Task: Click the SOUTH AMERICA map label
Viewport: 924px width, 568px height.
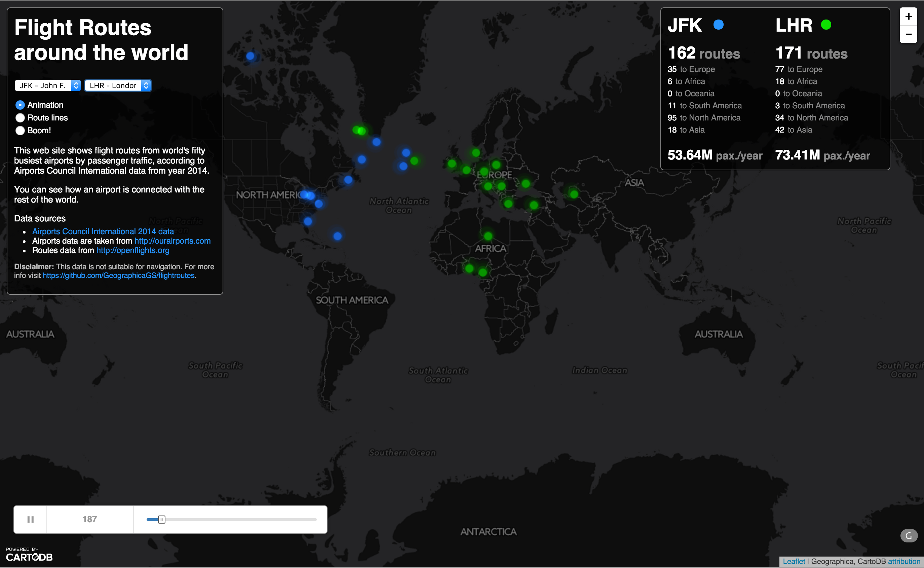Action: 352,300
